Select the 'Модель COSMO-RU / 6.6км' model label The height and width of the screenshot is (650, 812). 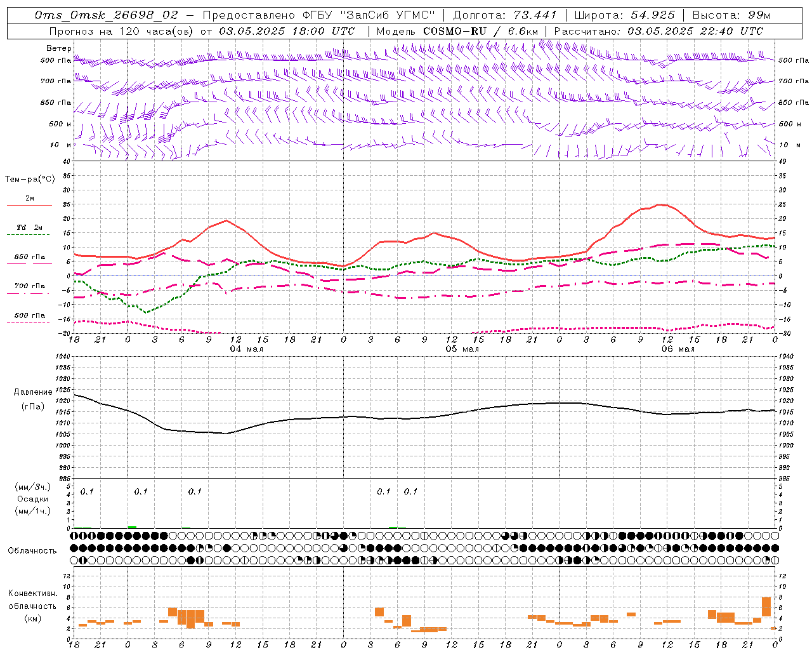pyautogui.click(x=457, y=31)
